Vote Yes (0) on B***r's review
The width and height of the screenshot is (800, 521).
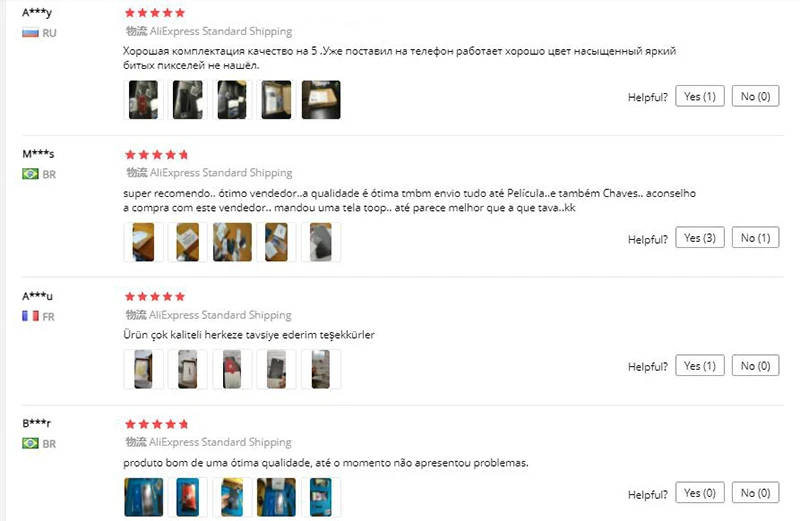point(699,492)
